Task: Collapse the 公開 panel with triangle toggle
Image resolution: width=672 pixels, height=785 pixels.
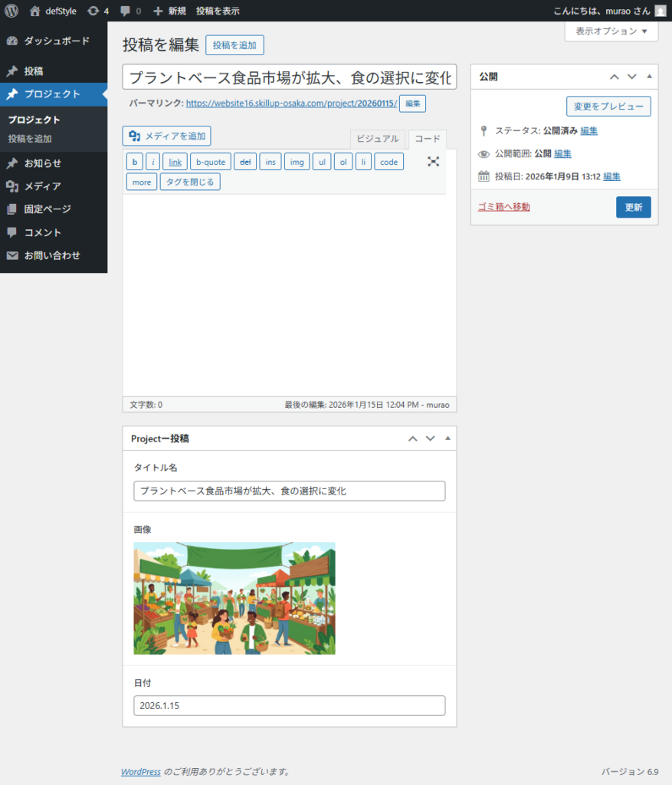Action: [650, 77]
